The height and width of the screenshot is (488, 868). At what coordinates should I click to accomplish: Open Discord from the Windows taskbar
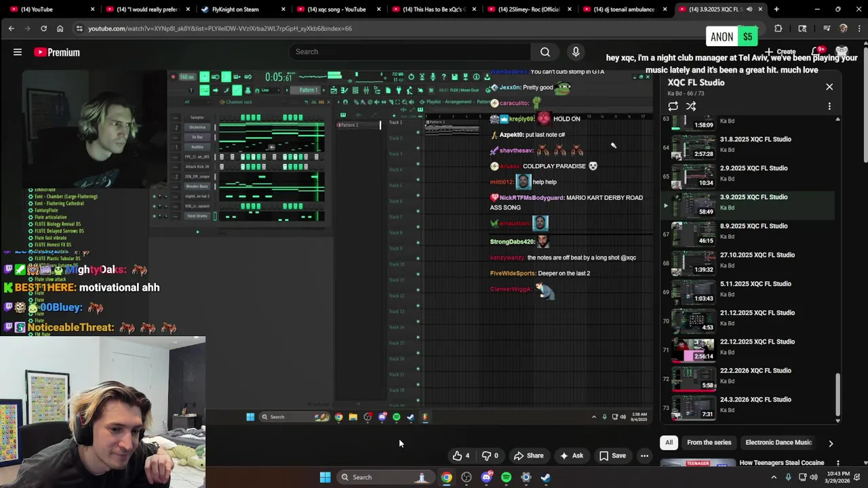(x=486, y=477)
